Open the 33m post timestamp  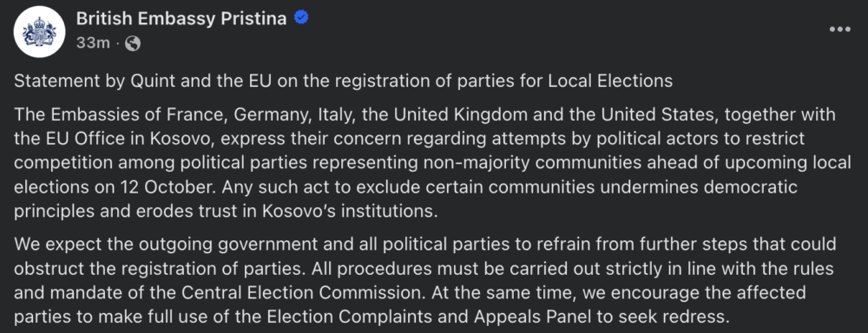93,43
